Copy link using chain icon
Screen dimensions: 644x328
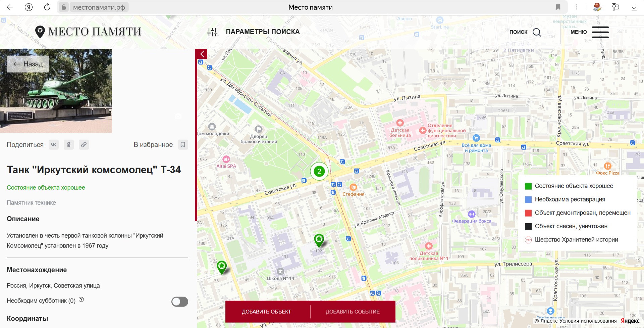coord(84,145)
